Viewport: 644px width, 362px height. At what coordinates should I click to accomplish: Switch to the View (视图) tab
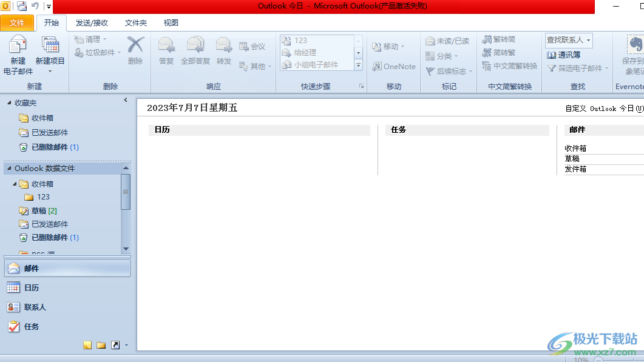(x=171, y=23)
